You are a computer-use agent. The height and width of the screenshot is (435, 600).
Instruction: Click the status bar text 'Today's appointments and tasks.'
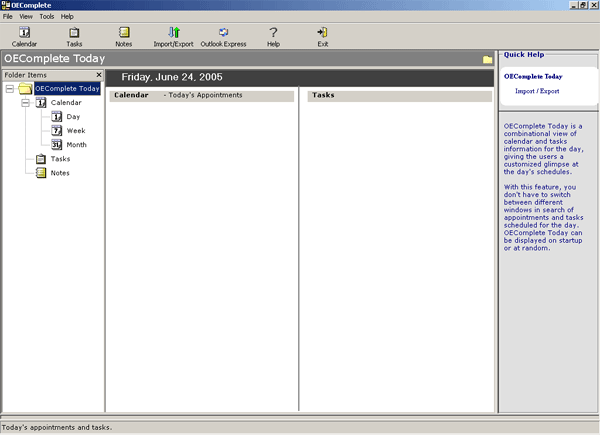pos(57,427)
